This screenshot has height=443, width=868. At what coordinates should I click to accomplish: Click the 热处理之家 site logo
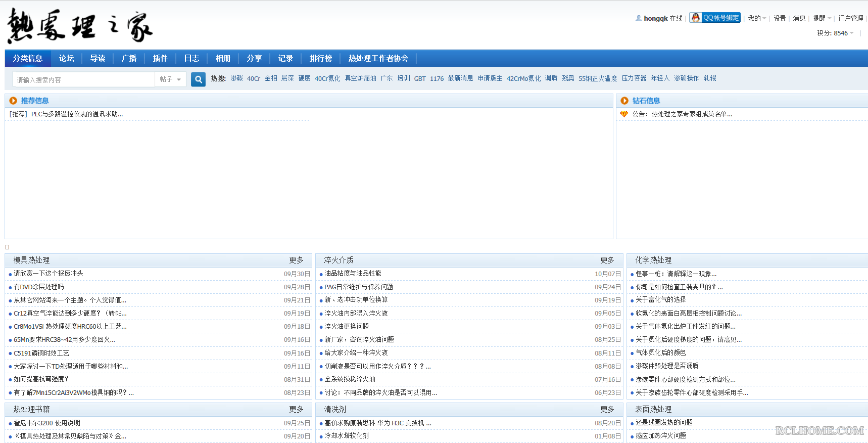pyautogui.click(x=80, y=25)
